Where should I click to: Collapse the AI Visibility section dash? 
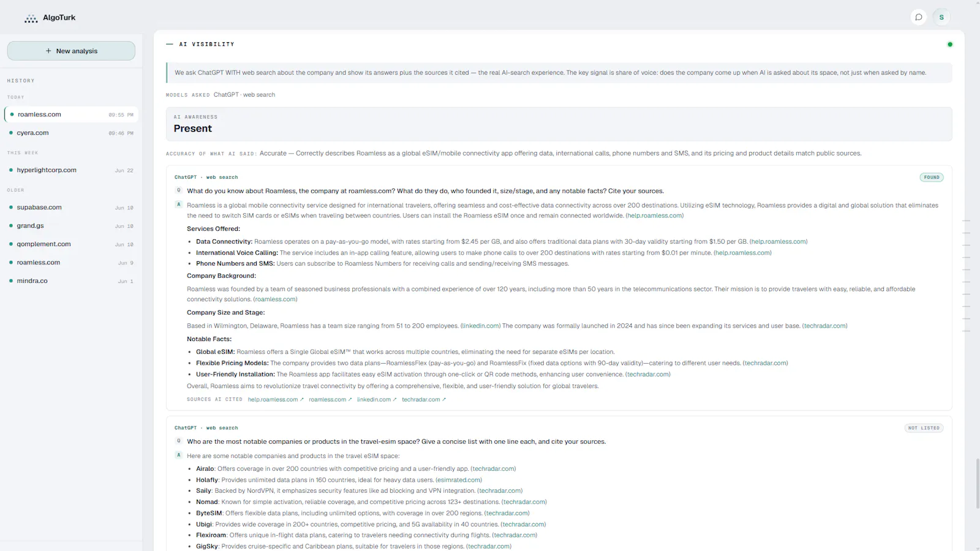coord(170,44)
